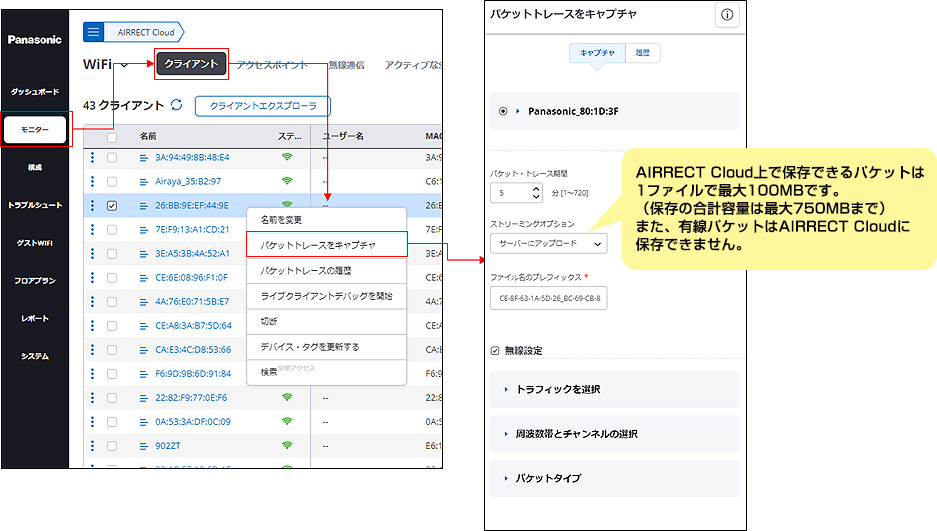The width and height of the screenshot is (937, 531).
Task: Open ゲストWIFI in the sidebar
Action: click(x=35, y=243)
